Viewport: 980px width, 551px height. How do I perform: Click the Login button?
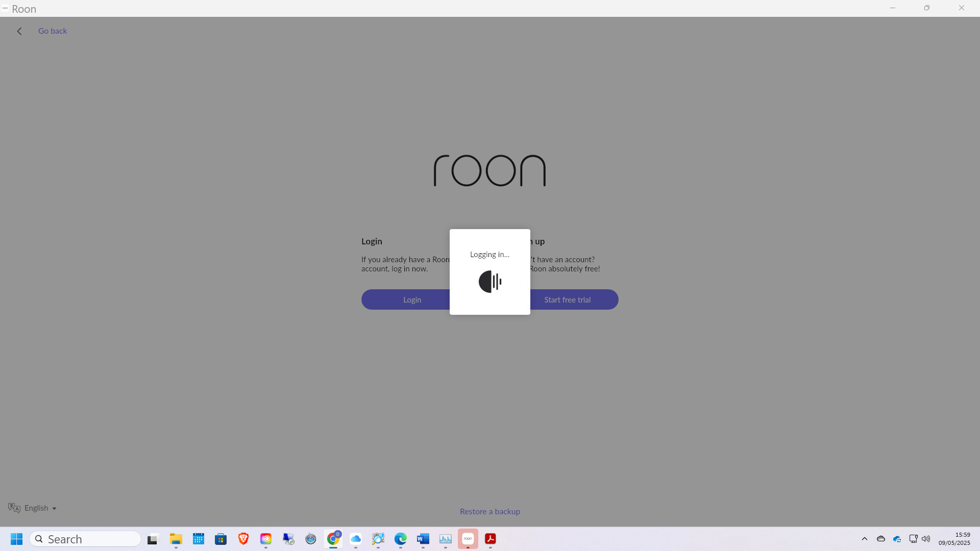[x=412, y=299]
